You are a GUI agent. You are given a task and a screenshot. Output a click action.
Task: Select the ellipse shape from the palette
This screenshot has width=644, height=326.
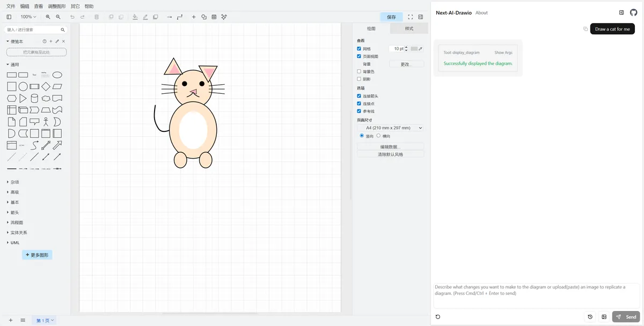click(57, 75)
